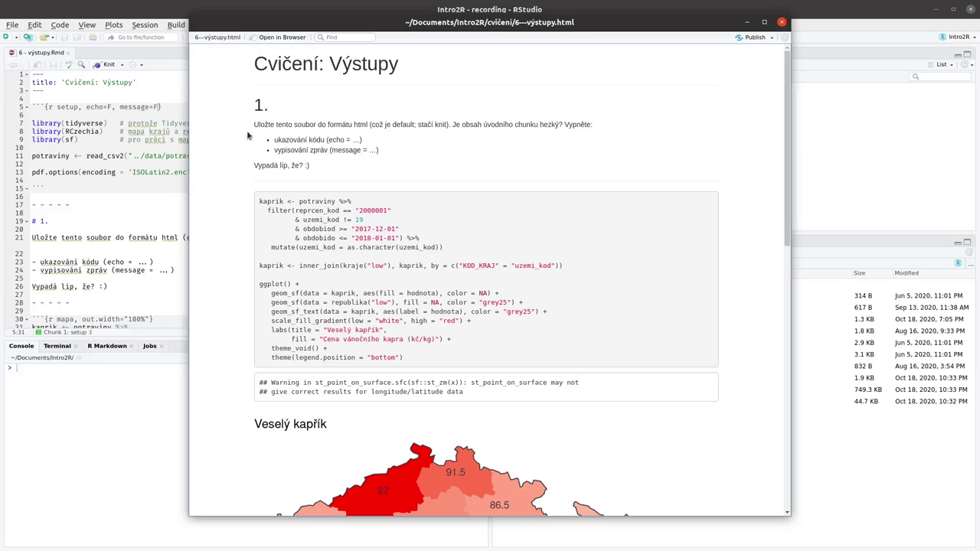Image resolution: width=980 pixels, height=551 pixels.
Task: Select the 6 - výstupy.Rmd editor tab
Action: [x=39, y=53]
